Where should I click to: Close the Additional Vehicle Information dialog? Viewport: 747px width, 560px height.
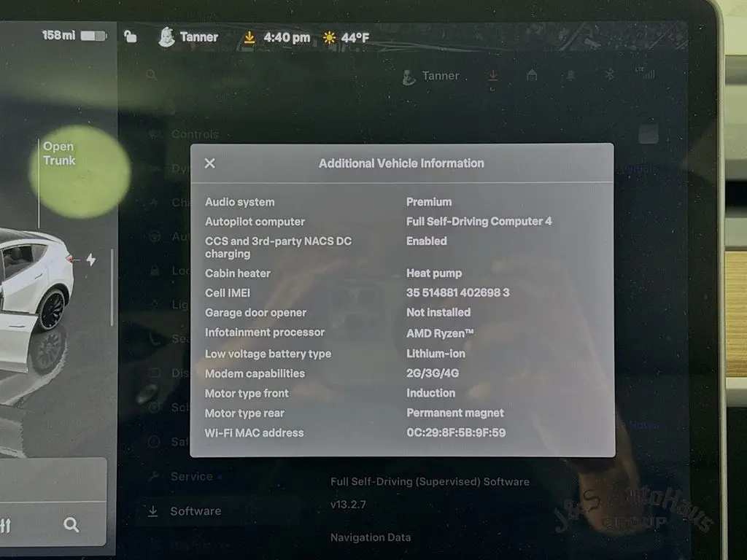coord(209,163)
